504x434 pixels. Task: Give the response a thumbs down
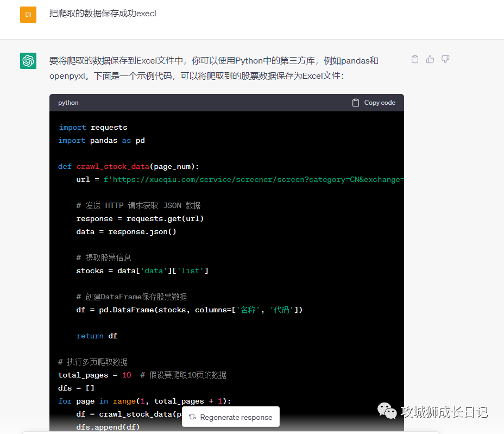coord(445,59)
